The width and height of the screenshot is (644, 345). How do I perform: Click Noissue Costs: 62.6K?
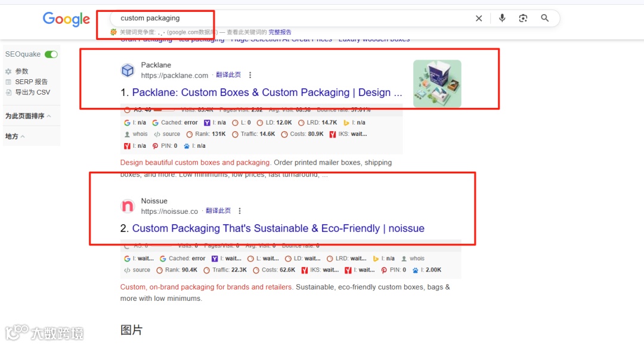click(x=274, y=270)
